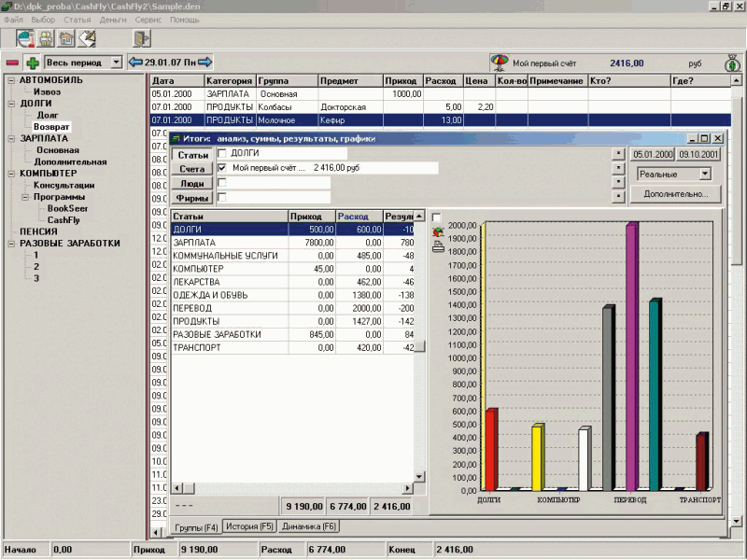
Task: Switch to the История (F5) tab
Action: tap(249, 526)
